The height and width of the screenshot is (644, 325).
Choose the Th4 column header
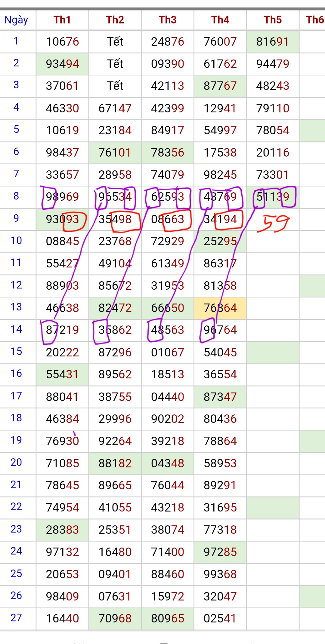point(220,20)
